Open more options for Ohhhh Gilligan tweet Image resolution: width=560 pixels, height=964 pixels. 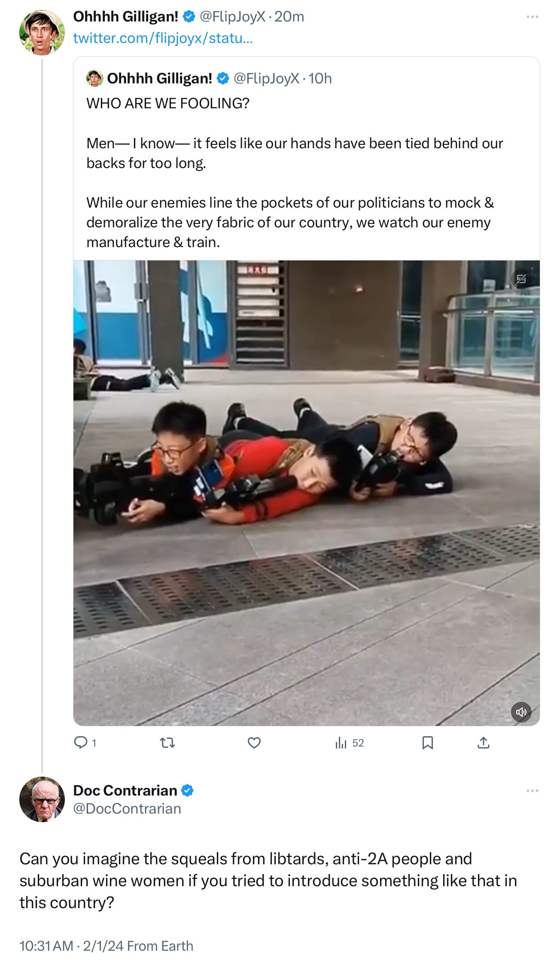click(x=532, y=17)
